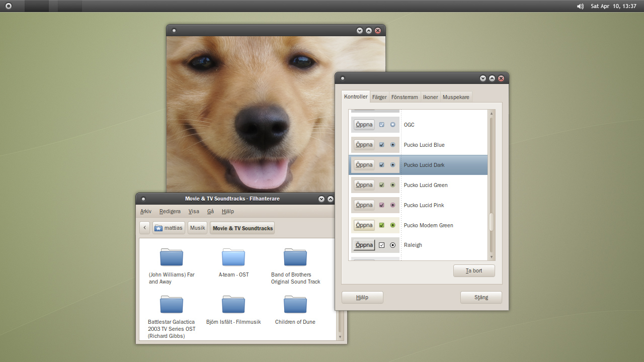Open the Hjälp menu in file manager
The width and height of the screenshot is (644, 362).
pyautogui.click(x=228, y=212)
